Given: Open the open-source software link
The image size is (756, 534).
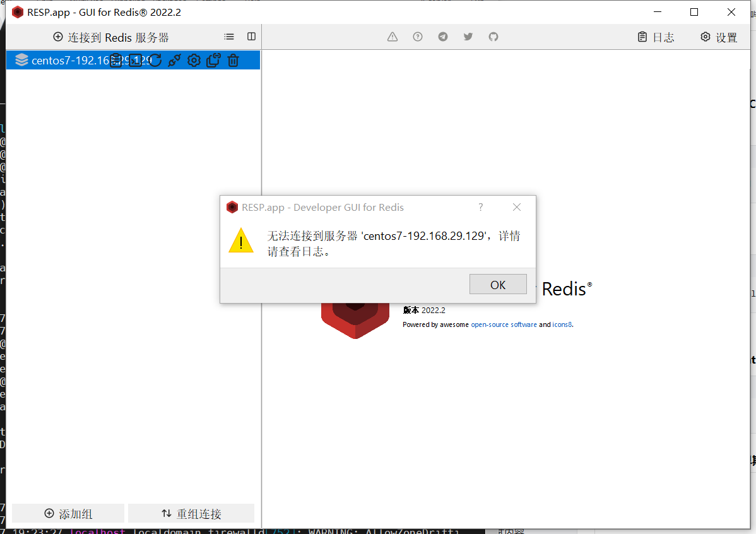Looking at the screenshot, I should [x=504, y=324].
